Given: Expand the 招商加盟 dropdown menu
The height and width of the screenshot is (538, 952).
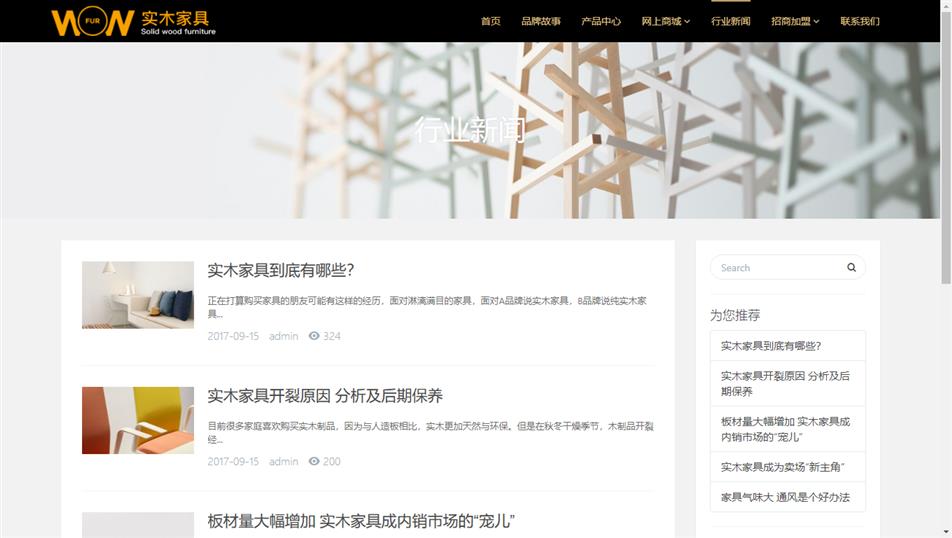Looking at the screenshot, I should coord(795,21).
